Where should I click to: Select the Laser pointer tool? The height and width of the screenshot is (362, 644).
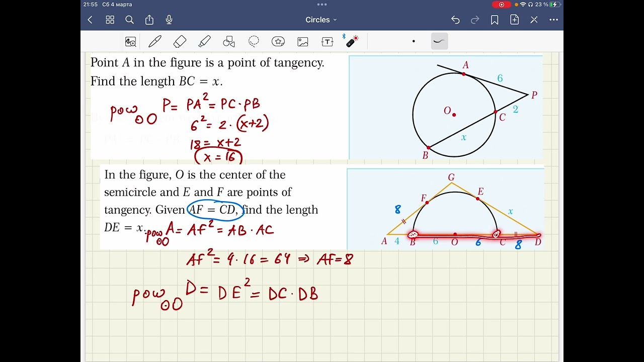352,41
